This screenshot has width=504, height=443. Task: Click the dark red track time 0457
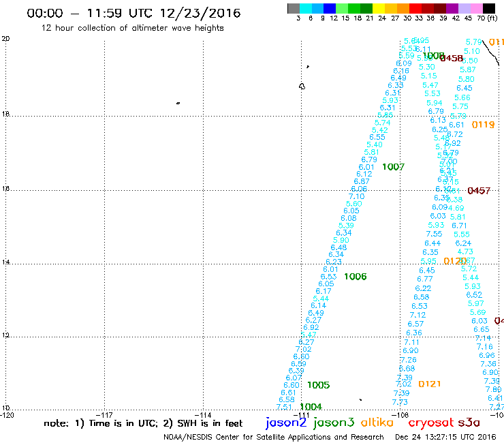pos(479,191)
